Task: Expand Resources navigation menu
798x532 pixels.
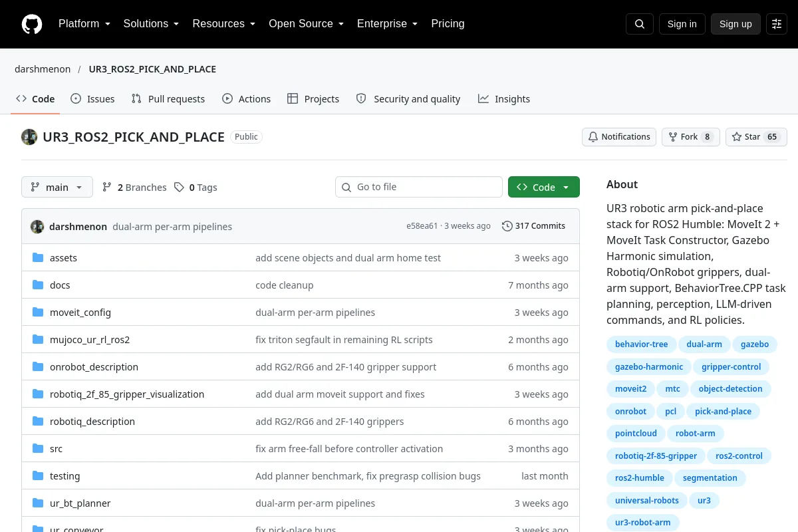Action: (224, 24)
